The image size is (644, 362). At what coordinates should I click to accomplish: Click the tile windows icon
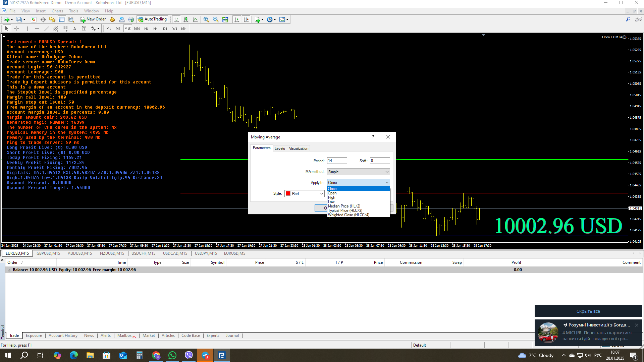click(225, 19)
